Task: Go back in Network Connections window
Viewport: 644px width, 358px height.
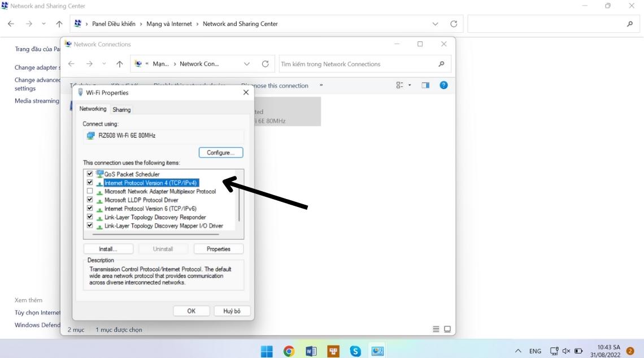Action: [x=72, y=64]
